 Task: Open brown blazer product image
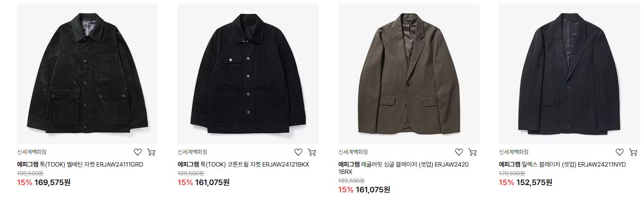(409, 74)
